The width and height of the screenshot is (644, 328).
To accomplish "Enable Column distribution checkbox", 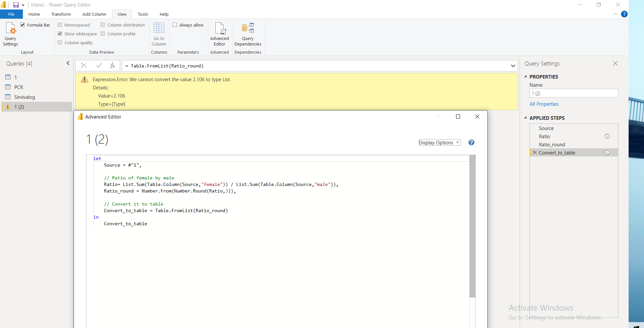I will pos(103,25).
